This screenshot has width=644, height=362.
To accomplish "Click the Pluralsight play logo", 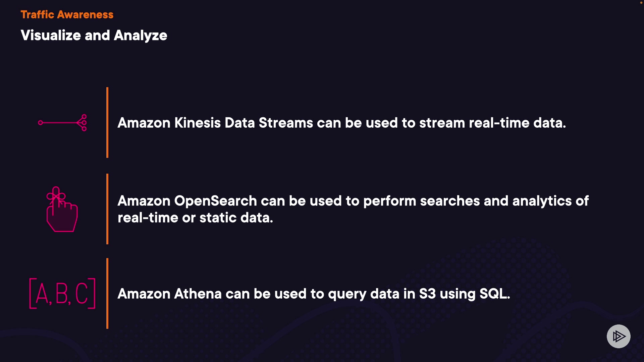I will [x=619, y=336].
